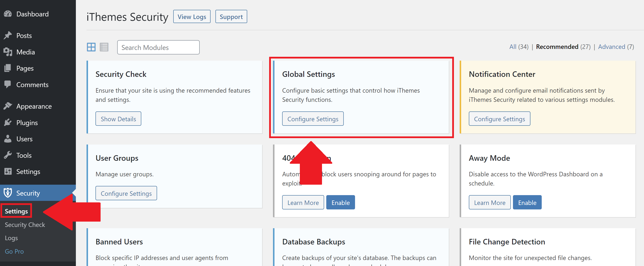Click 'Manage user groups.' description text
644x266 pixels.
coord(124,174)
